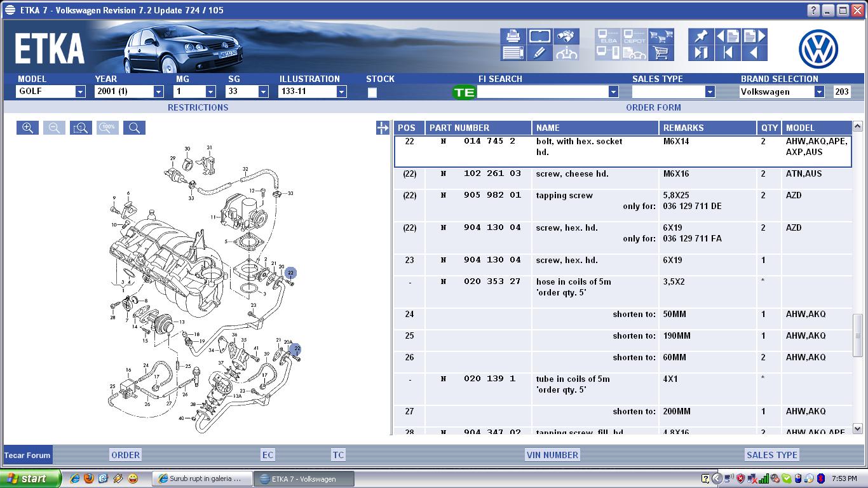This screenshot has width=868, height=488.
Task: Click the plain magnifier search icon
Action: point(134,128)
